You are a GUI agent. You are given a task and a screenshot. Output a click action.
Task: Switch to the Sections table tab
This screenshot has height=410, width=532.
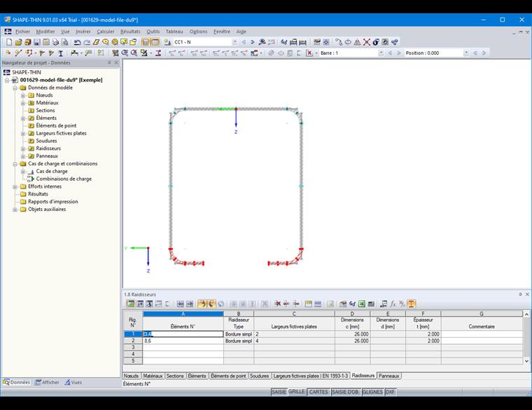(175, 376)
